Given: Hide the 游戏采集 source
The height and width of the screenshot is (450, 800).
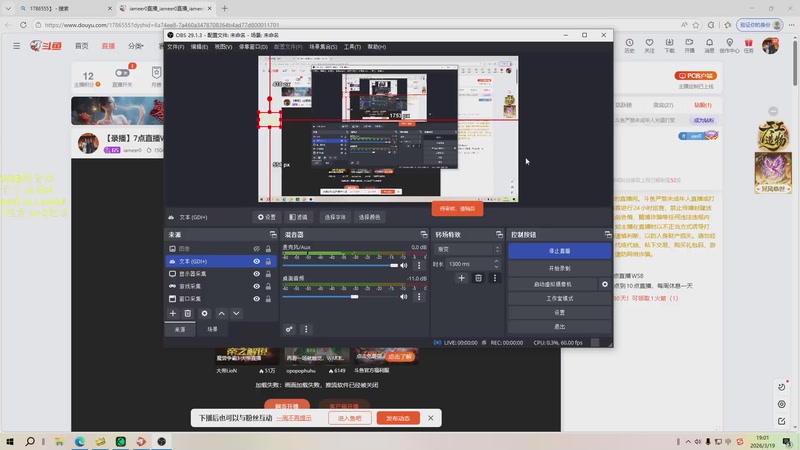Looking at the screenshot, I should pyautogui.click(x=256, y=286).
